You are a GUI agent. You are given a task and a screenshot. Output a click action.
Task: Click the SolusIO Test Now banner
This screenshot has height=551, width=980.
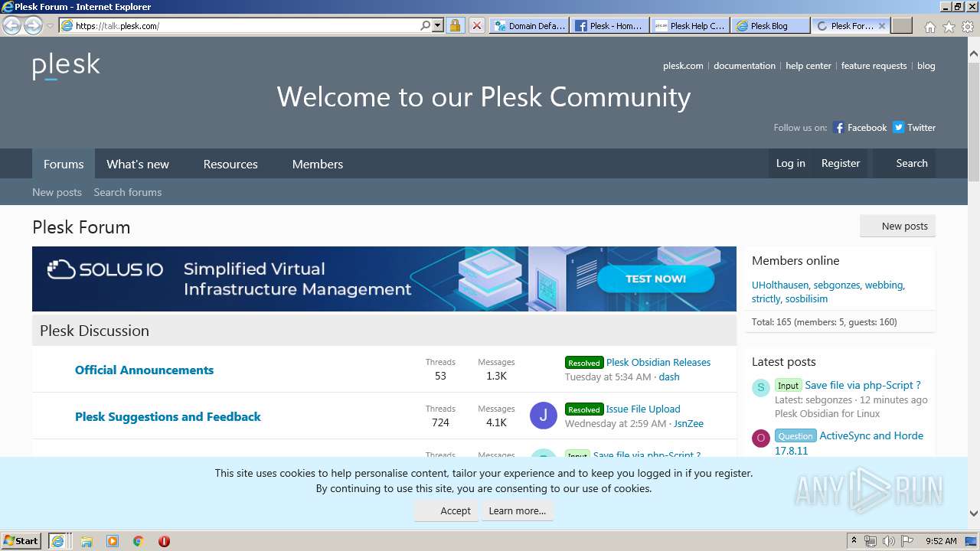[384, 279]
